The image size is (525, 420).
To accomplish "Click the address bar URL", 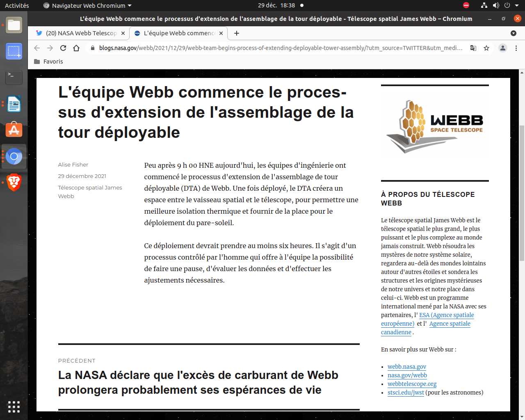I will (281, 48).
